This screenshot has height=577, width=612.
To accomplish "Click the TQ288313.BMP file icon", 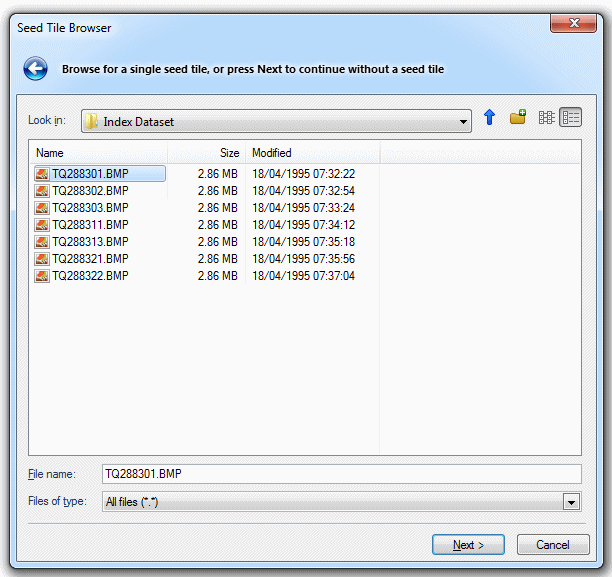I will pos(42,242).
